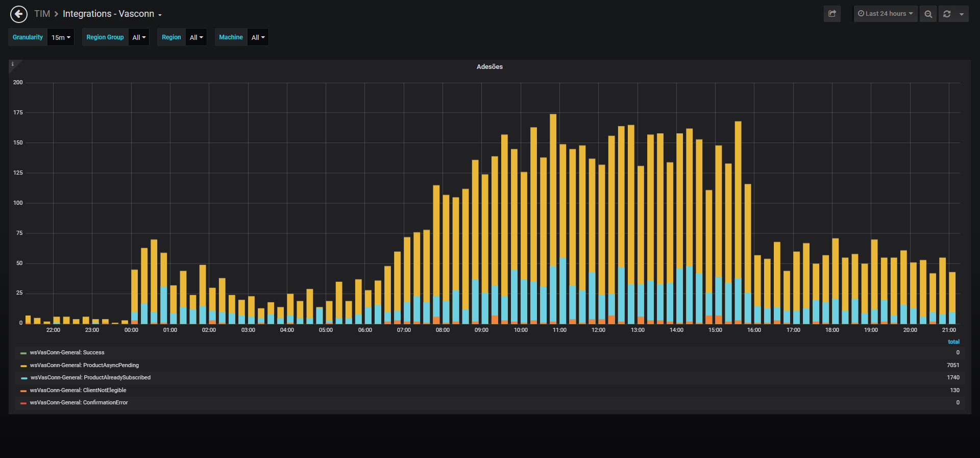The width and height of the screenshot is (980, 458).
Task: Click the total value 7051
Action: click(x=953, y=366)
